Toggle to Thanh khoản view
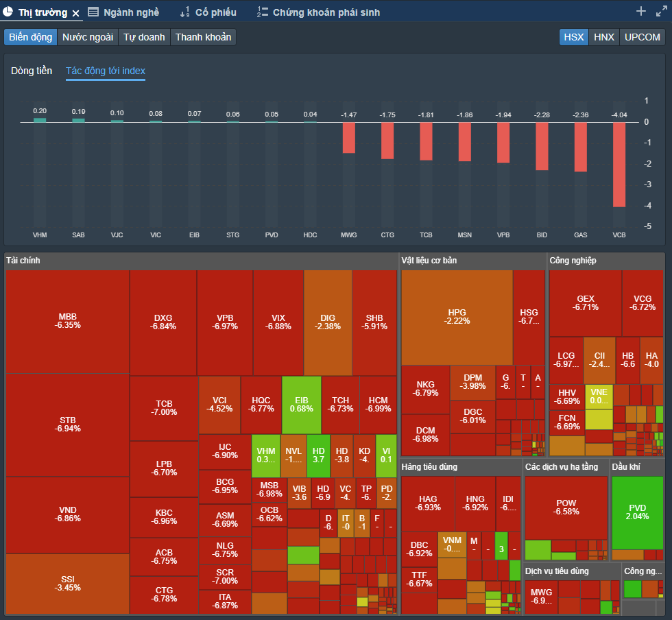Viewport: 672px width, 620px height. (x=203, y=37)
